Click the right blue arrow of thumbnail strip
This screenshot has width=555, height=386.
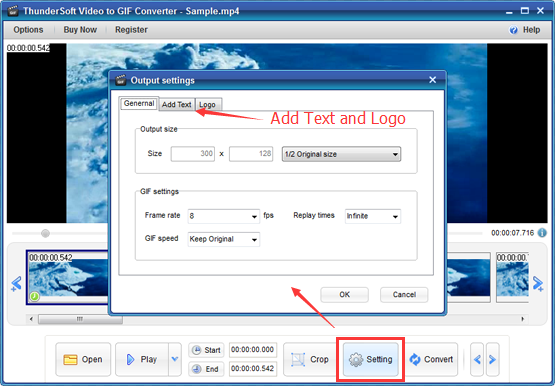(538, 283)
